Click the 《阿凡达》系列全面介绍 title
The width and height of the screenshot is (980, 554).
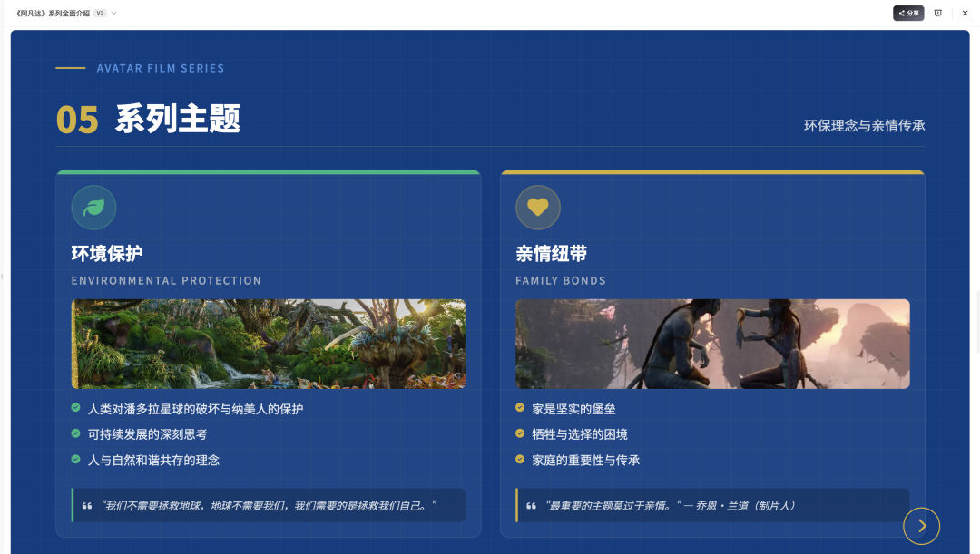[x=54, y=13]
